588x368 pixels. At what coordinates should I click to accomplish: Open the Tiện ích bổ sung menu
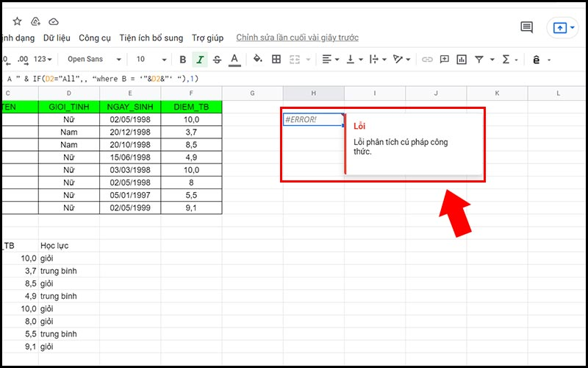[151, 38]
